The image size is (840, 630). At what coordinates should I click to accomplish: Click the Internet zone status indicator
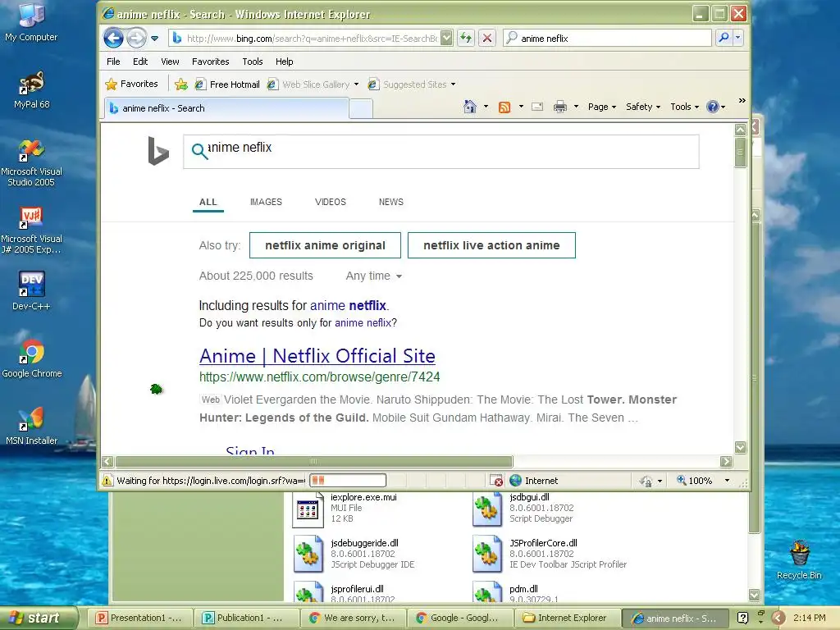click(x=533, y=481)
